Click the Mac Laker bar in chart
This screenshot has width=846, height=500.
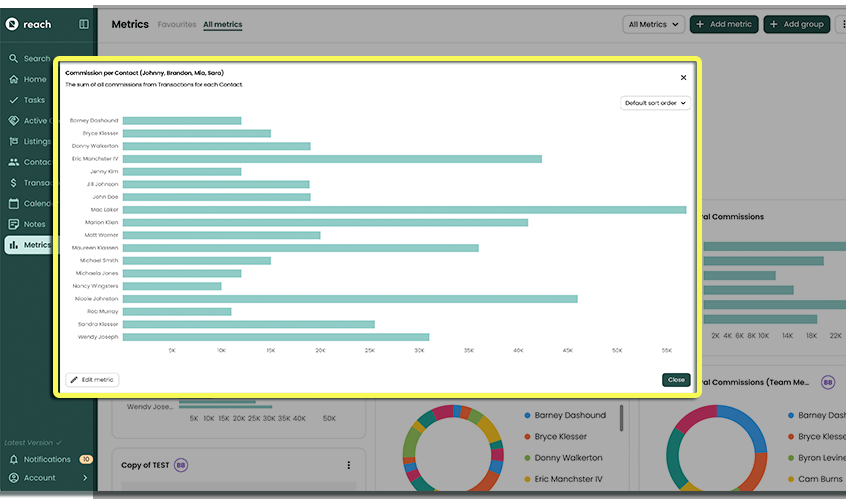(x=404, y=210)
